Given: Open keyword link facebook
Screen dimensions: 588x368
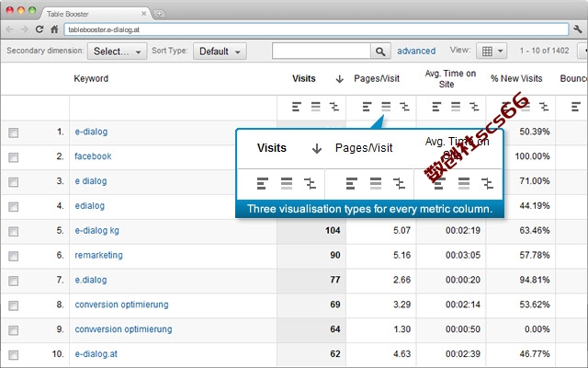Looking at the screenshot, I should (x=93, y=156).
